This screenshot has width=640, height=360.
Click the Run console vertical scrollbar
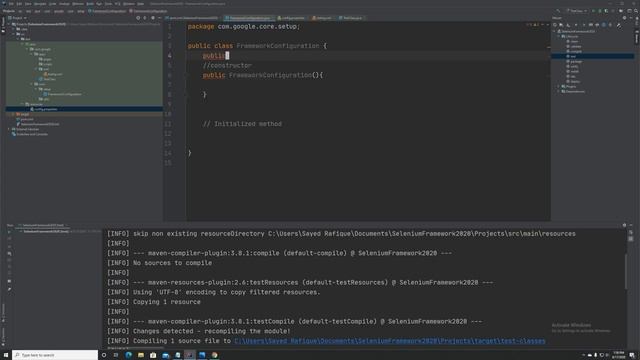click(626, 271)
